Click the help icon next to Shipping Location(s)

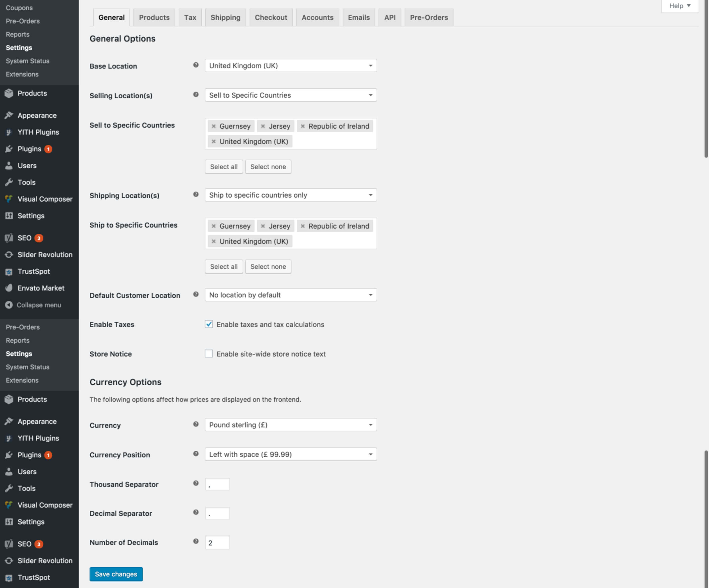pyautogui.click(x=196, y=194)
